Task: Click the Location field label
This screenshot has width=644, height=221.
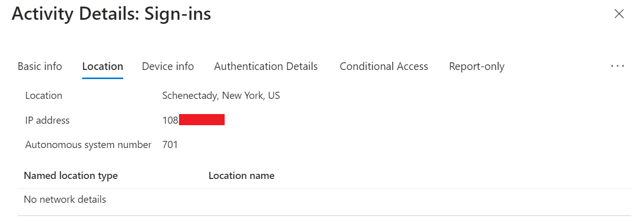Action: 44,95
